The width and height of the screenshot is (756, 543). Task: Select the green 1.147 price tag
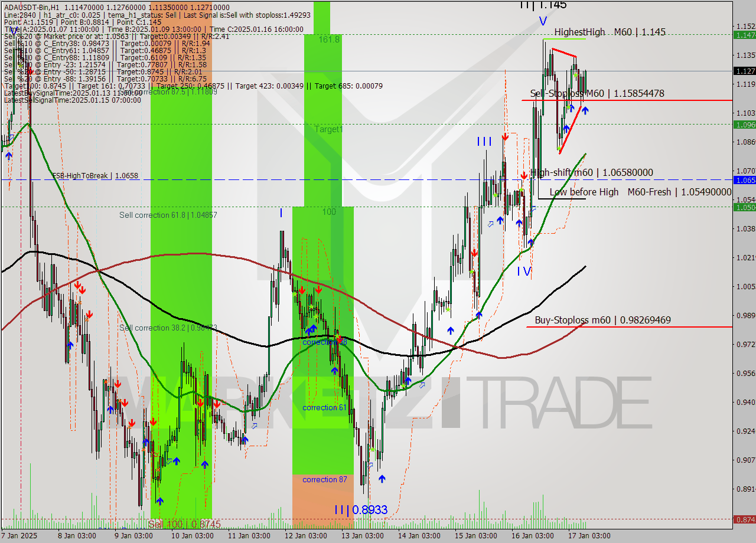pyautogui.click(x=744, y=35)
